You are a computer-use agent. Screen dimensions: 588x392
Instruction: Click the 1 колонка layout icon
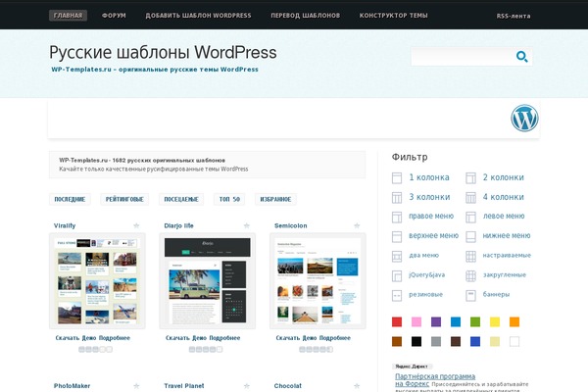pyautogui.click(x=397, y=177)
